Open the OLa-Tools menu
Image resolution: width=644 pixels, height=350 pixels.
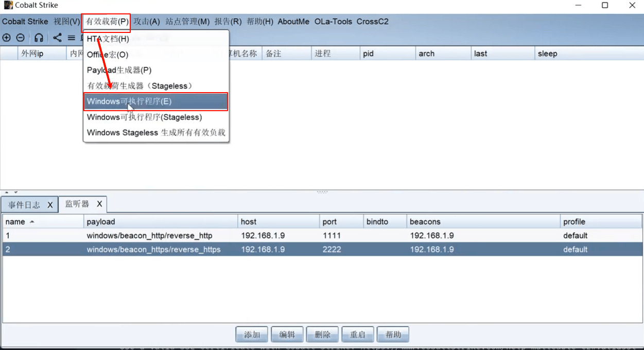point(334,22)
